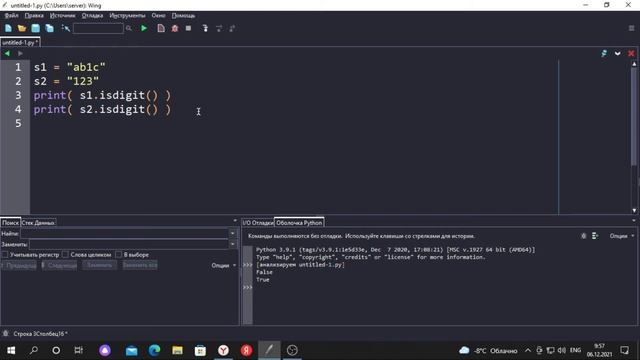Switch to the Стек Данных tab

coord(38,223)
